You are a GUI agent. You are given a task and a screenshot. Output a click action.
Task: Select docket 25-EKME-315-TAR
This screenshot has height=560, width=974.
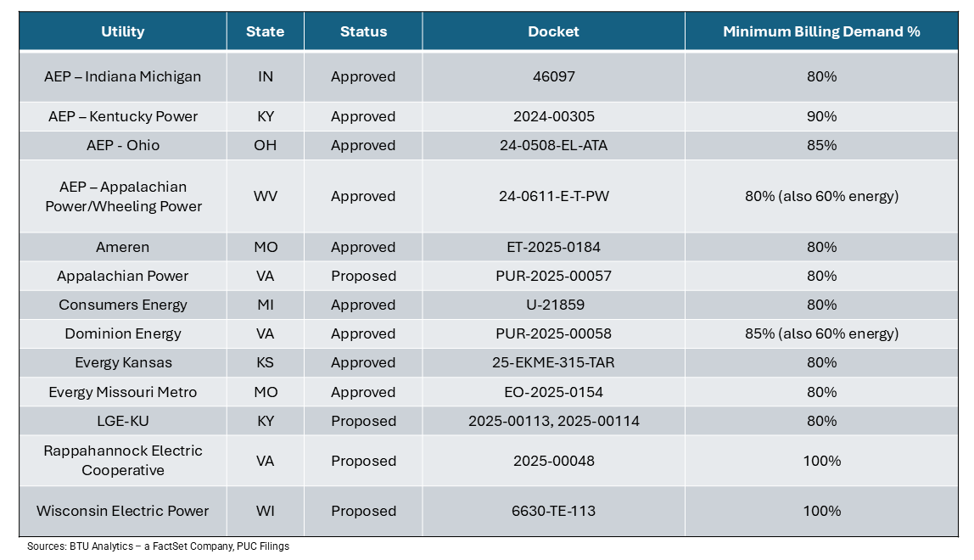pos(553,362)
